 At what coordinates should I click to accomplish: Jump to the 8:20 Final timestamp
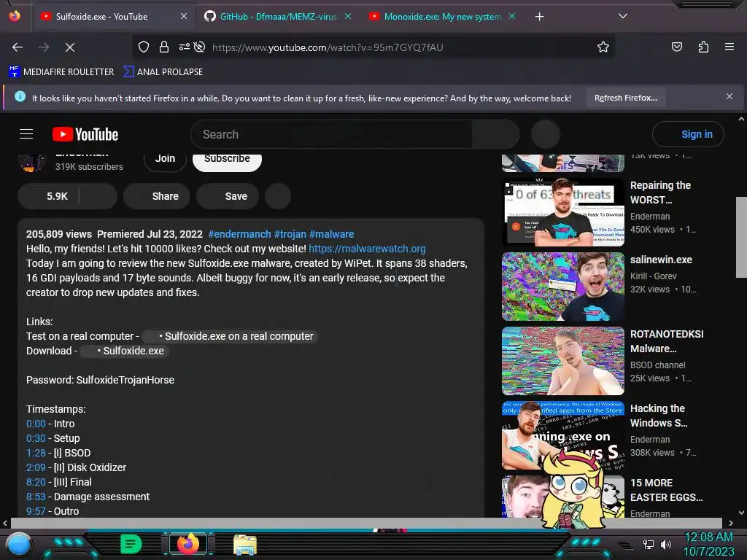[36, 482]
